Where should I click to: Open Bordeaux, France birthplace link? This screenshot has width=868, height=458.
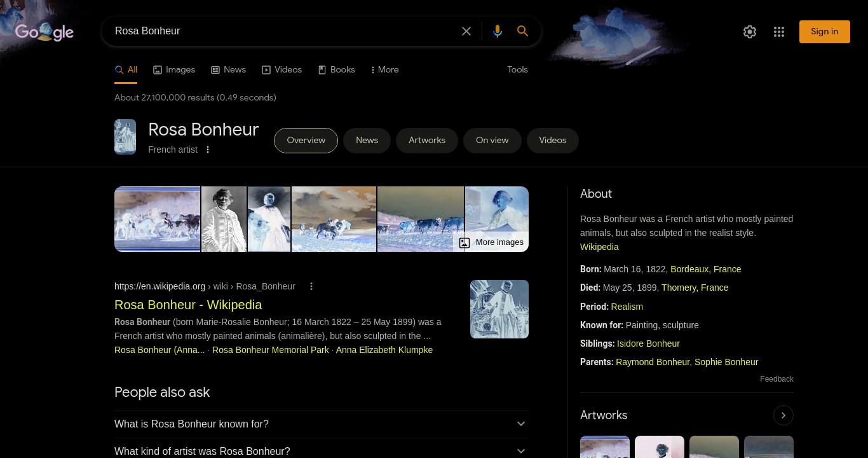pos(705,270)
